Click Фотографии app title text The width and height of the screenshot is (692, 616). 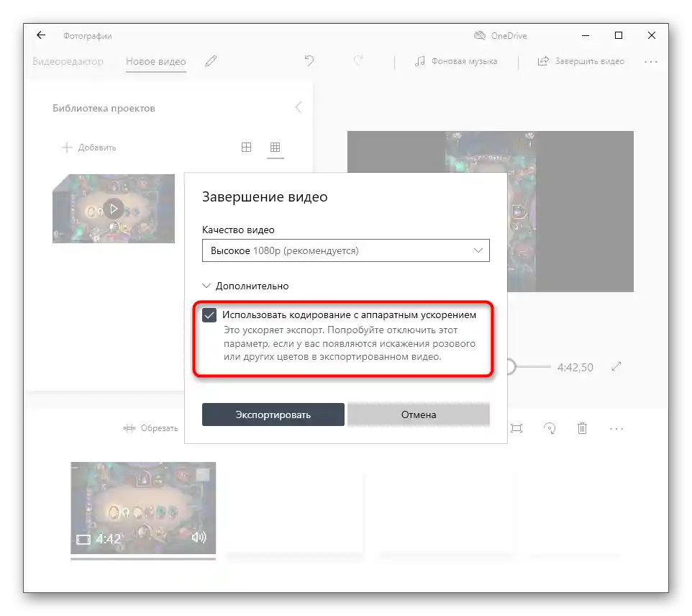[x=87, y=36]
